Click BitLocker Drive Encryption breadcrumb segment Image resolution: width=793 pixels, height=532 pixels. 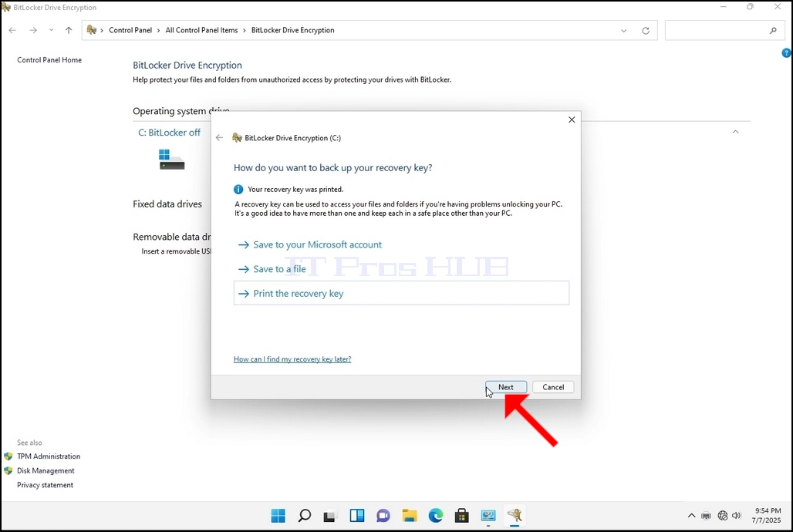click(293, 30)
